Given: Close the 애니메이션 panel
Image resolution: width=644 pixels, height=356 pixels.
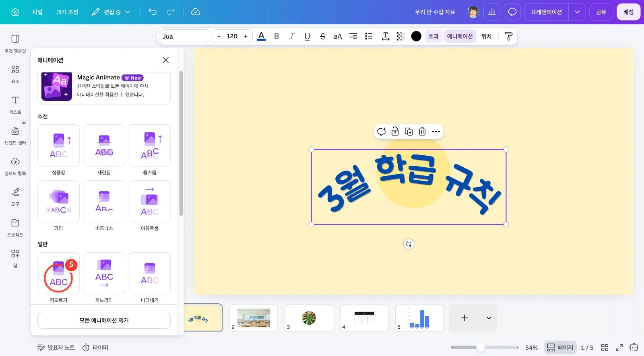Looking at the screenshot, I should 165,60.
